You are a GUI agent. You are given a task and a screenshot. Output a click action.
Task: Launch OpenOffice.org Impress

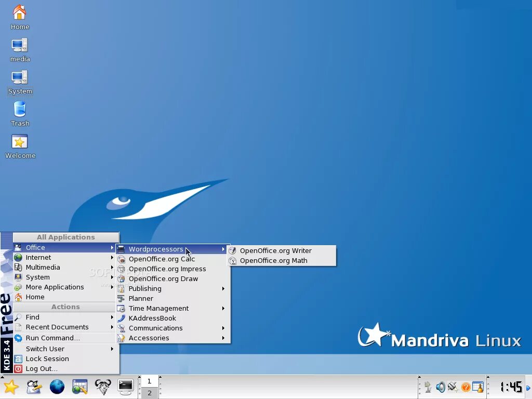tap(173, 269)
